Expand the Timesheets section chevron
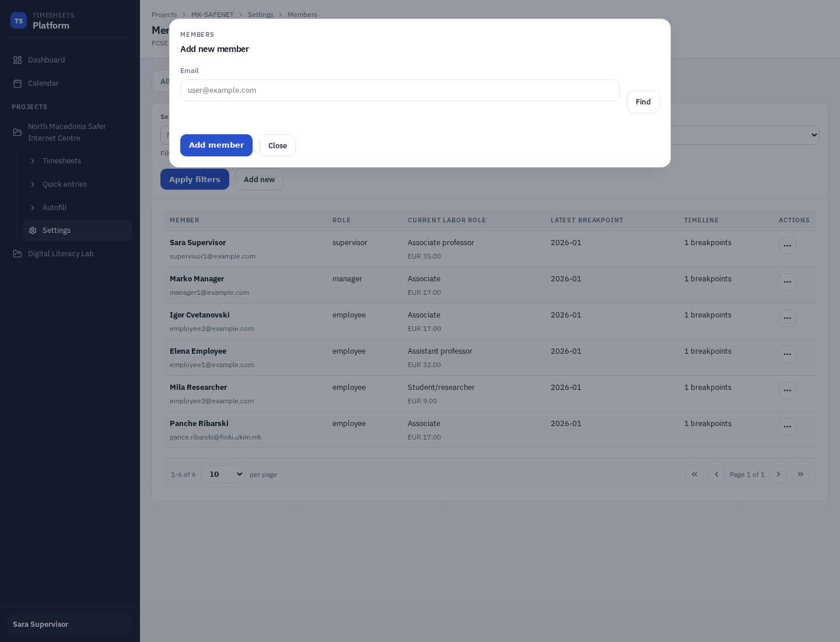Screen dimensions: 840x642 coord(33,161)
